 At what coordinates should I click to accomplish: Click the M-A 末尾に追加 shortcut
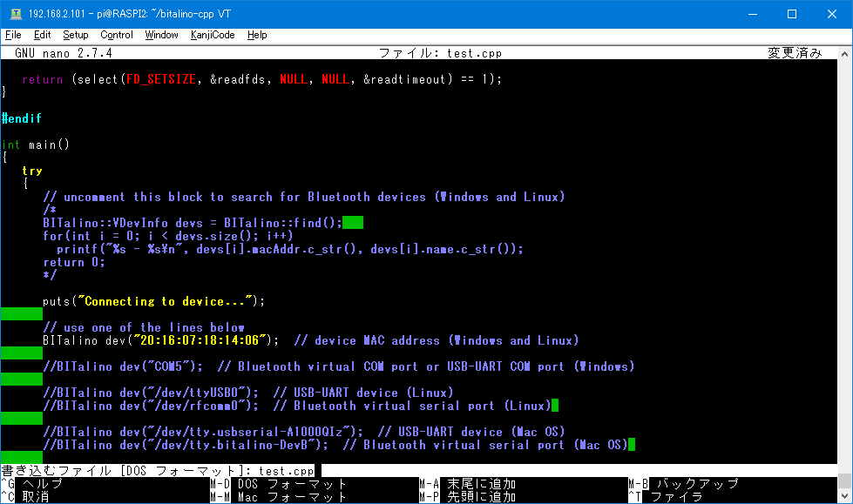468,484
